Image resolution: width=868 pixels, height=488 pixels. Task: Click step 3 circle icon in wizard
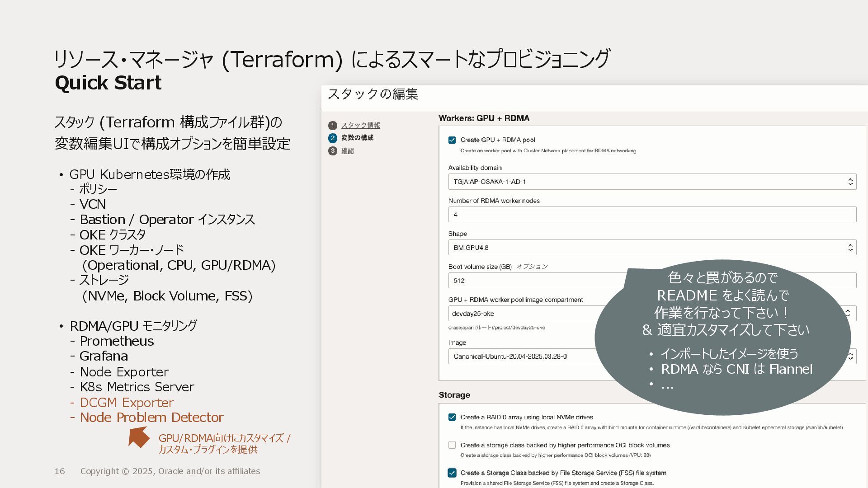(333, 151)
